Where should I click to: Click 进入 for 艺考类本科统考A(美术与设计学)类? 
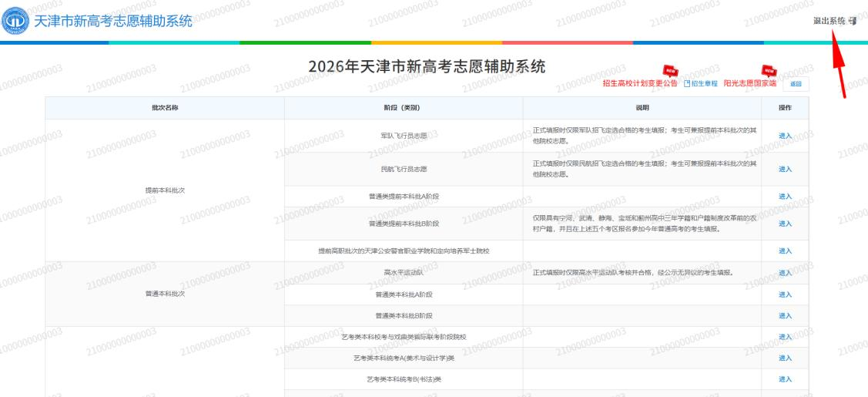[785, 358]
